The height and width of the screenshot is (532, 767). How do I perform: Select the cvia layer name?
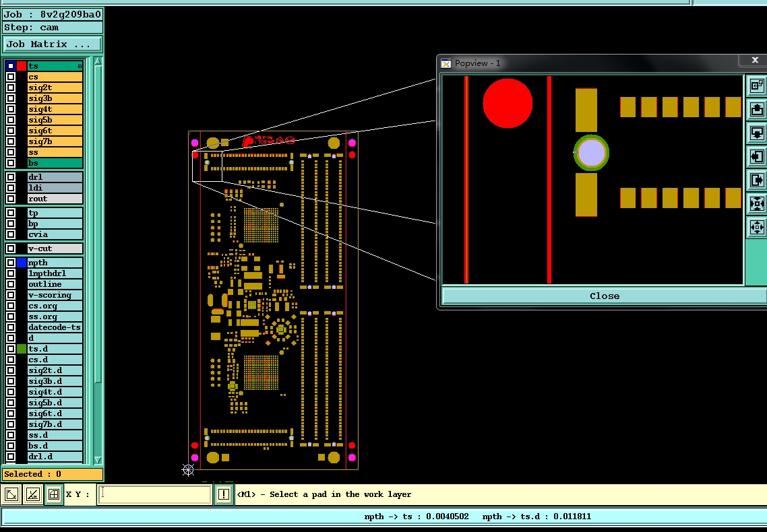pos(55,234)
